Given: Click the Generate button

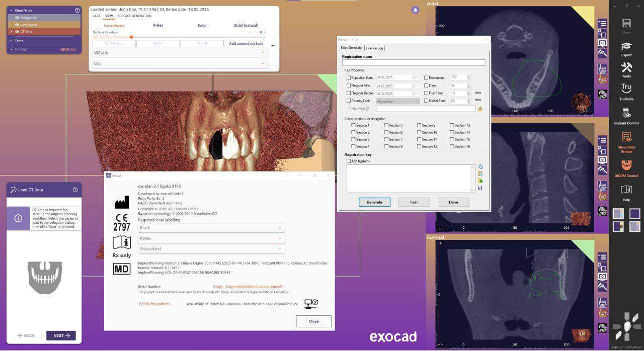Looking at the screenshot, I should (x=374, y=202).
